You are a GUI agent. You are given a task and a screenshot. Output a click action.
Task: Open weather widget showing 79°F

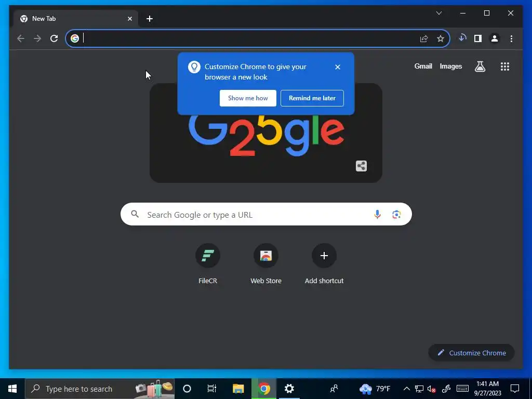coord(375,389)
